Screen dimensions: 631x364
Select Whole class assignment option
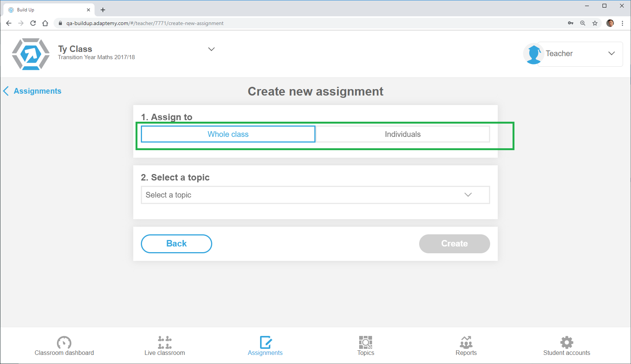[228, 134]
